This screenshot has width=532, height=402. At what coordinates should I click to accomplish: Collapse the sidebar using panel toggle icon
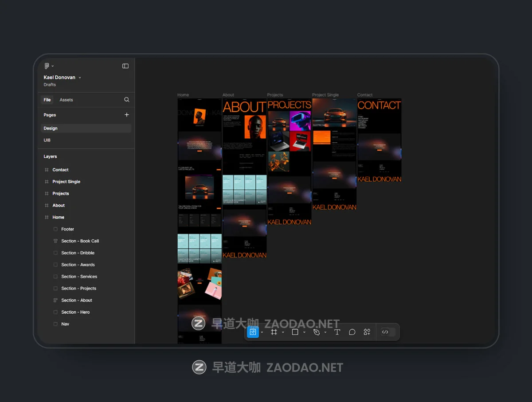pos(125,66)
